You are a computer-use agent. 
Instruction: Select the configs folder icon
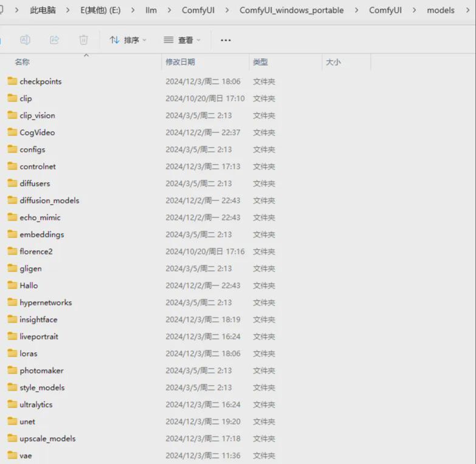point(12,149)
